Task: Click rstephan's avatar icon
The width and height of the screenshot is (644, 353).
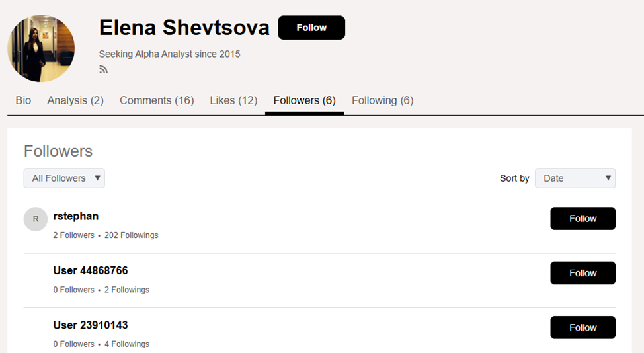Action: point(36,219)
